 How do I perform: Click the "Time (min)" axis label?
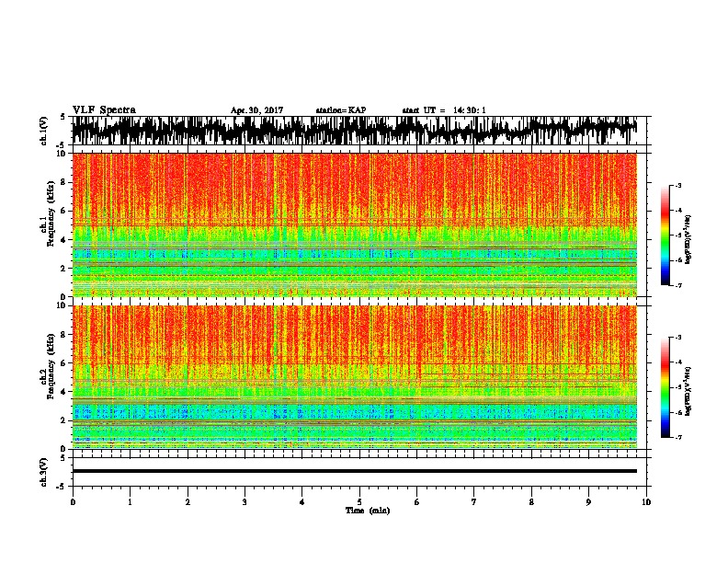[x=368, y=511]
